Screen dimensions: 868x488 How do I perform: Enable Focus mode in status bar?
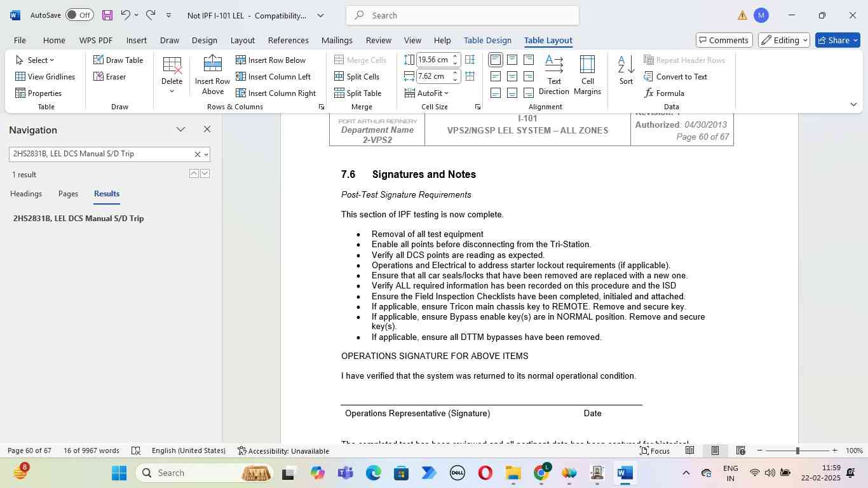(654, 451)
